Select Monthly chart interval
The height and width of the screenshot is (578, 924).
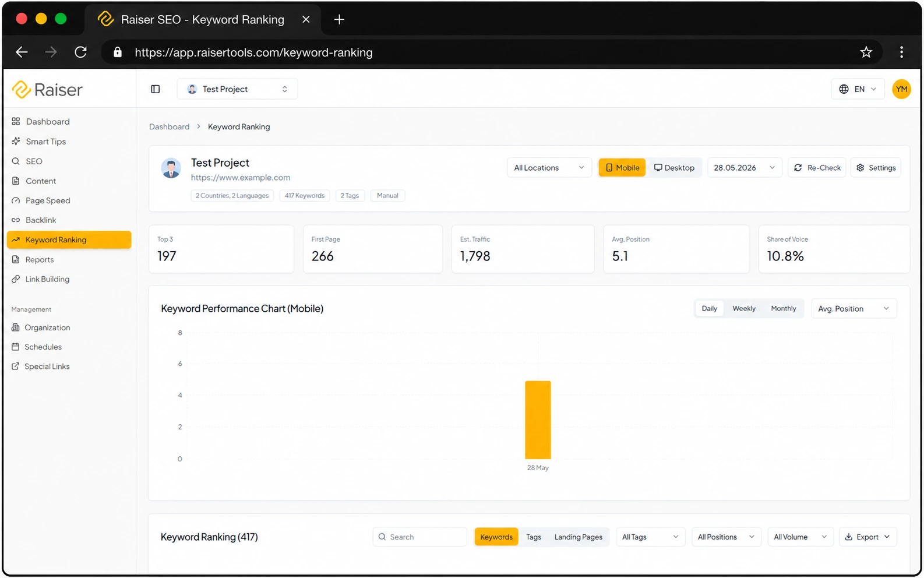[x=784, y=309]
